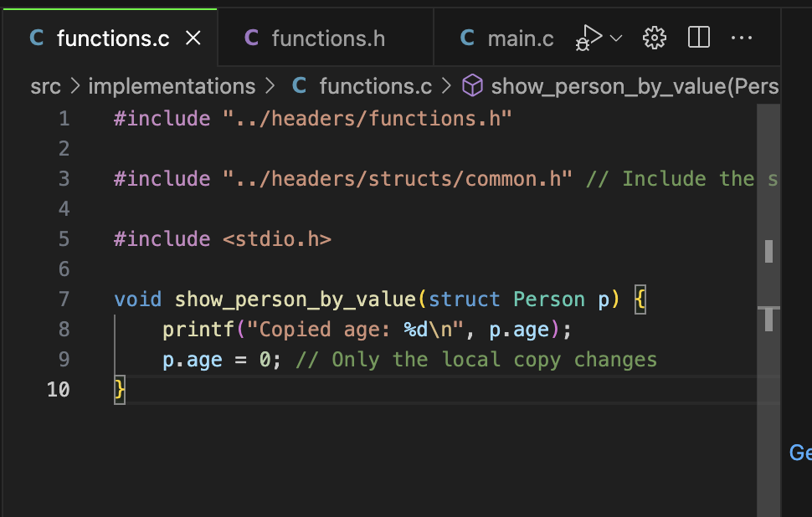Screen dimensions: 812x517
Task: Click the "../headers/functions.h" include path
Action: [x=367, y=119]
